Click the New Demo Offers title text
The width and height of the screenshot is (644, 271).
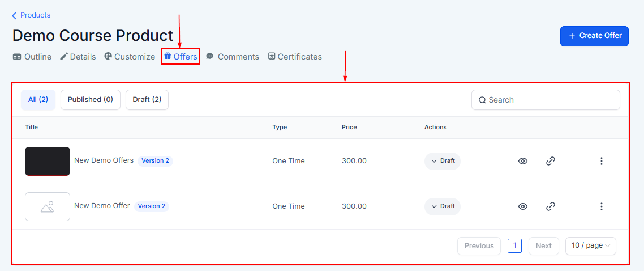click(x=104, y=160)
